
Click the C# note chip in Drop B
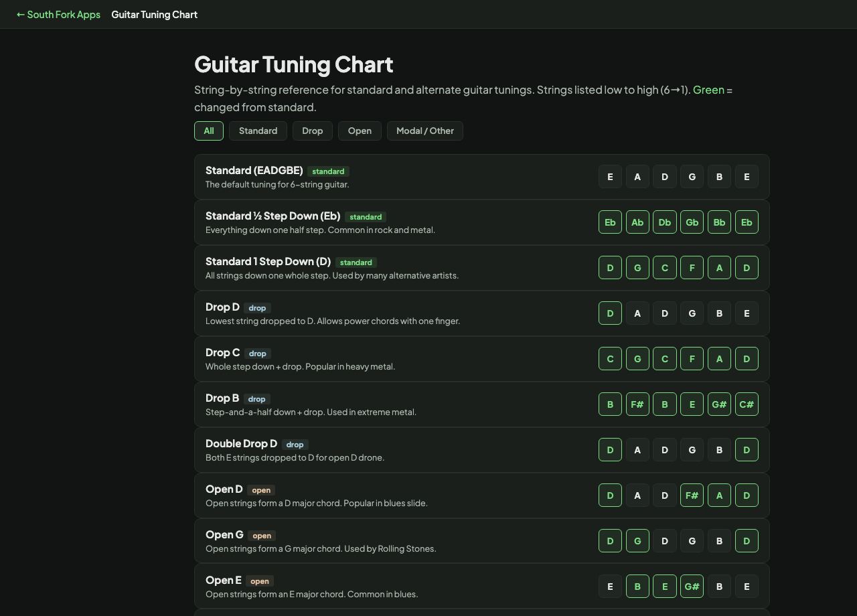click(747, 404)
